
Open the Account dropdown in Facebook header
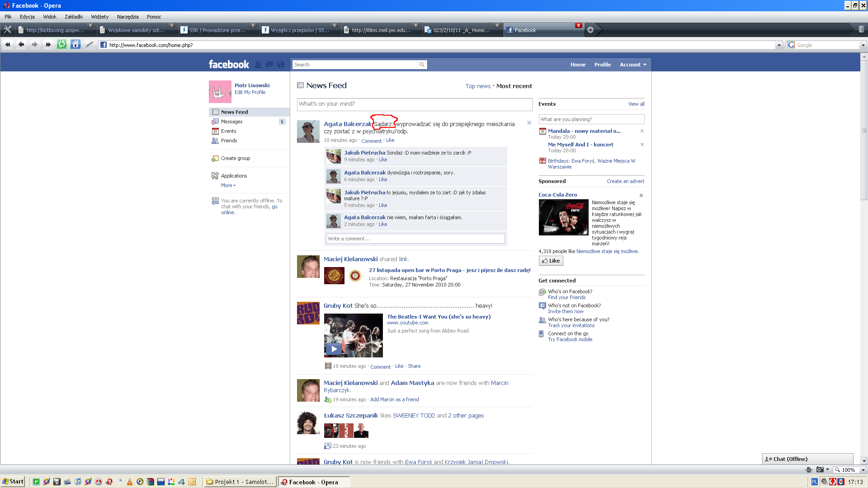[633, 65]
